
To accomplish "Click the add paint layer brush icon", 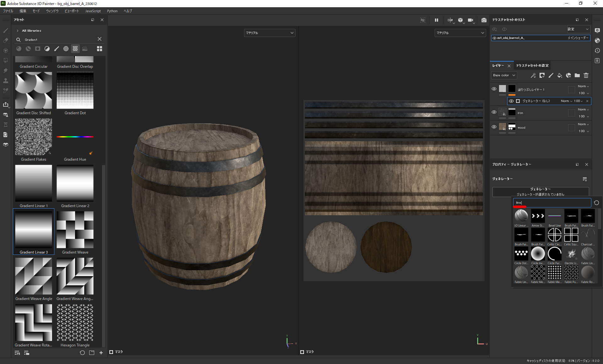I will point(551,75).
